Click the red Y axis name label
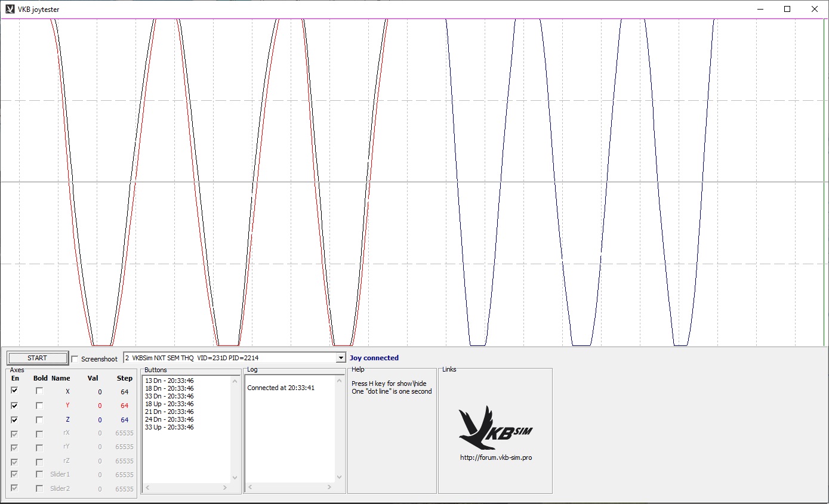829x504 pixels. 67,406
